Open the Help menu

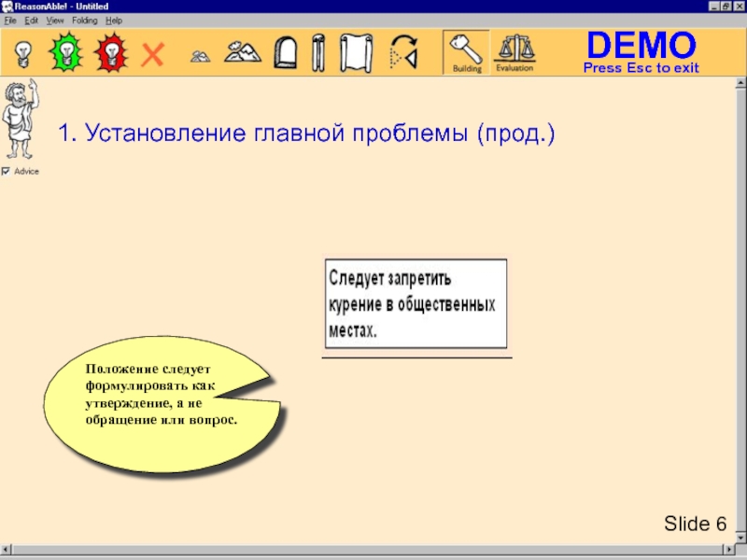tap(114, 21)
